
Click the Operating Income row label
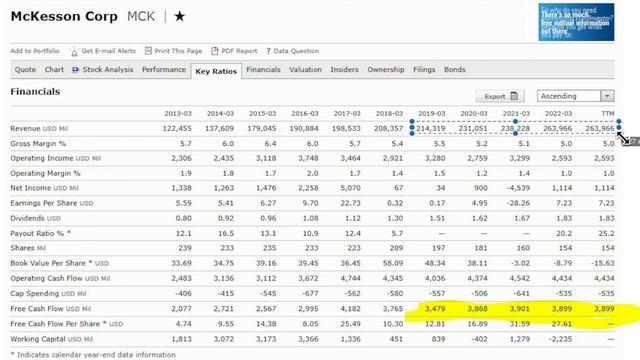[56, 158]
